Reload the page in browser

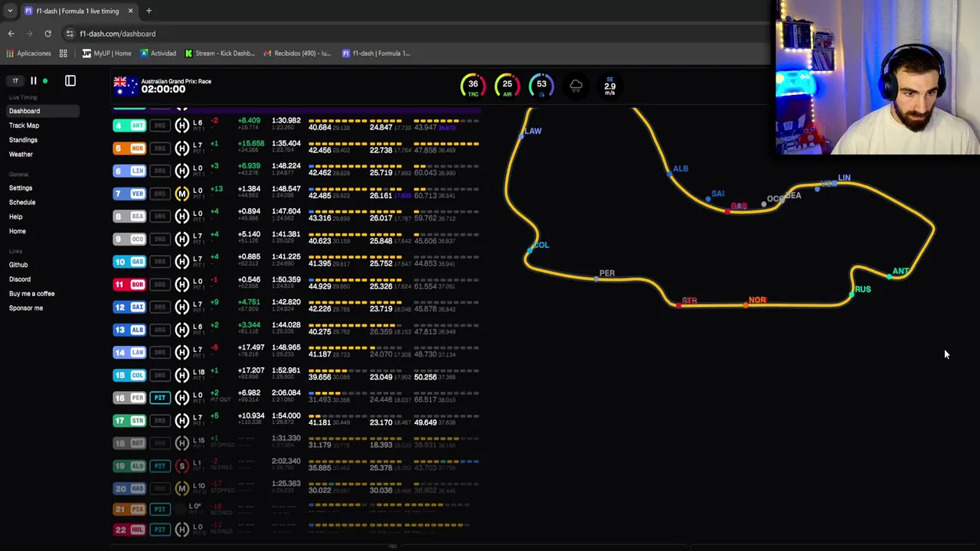(47, 34)
